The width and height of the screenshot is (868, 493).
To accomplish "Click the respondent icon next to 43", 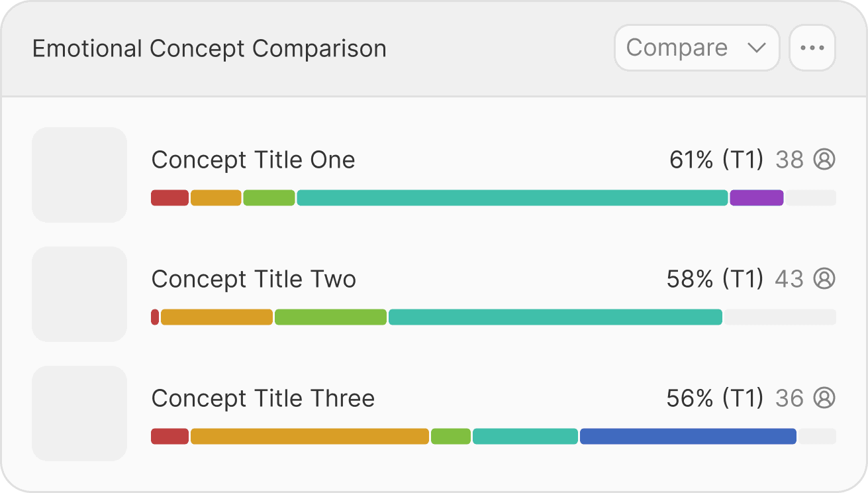I will (824, 279).
